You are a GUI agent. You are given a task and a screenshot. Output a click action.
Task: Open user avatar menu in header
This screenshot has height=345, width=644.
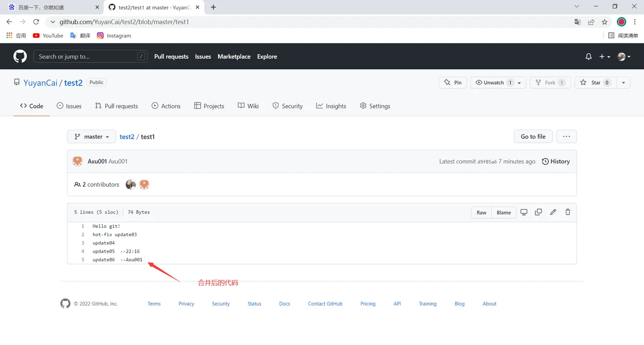(x=624, y=57)
